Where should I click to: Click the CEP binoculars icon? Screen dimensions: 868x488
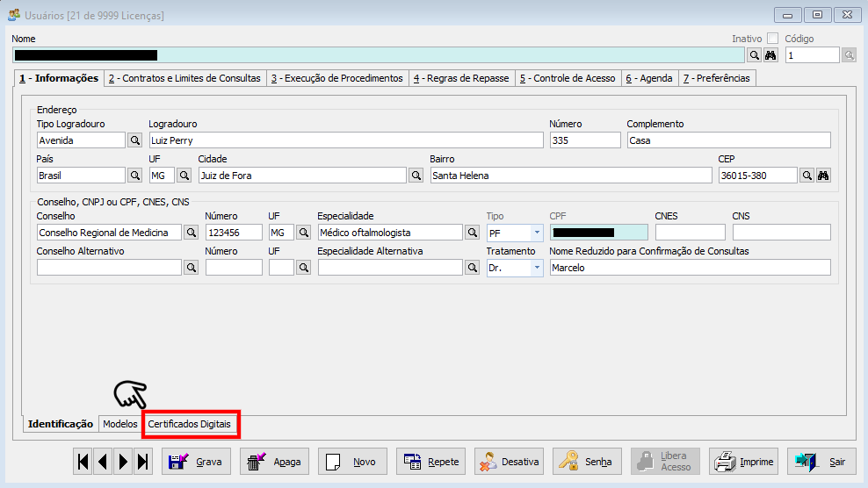coord(824,176)
